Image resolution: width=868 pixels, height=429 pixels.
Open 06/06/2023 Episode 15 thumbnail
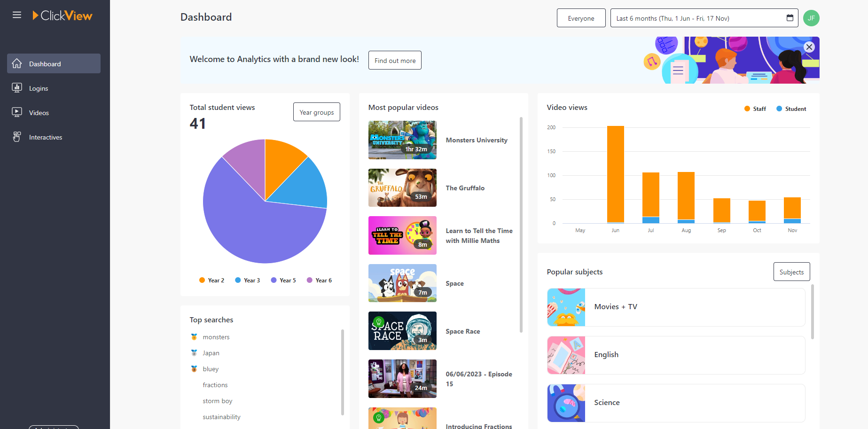click(402, 379)
